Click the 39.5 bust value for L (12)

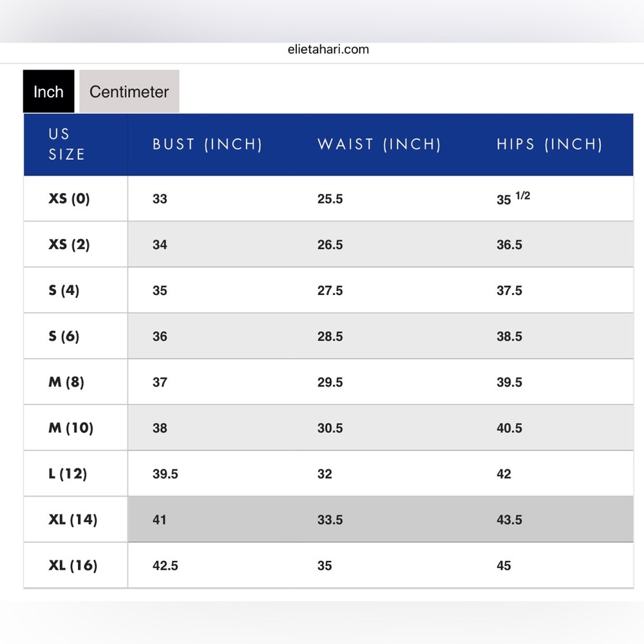coord(165,474)
